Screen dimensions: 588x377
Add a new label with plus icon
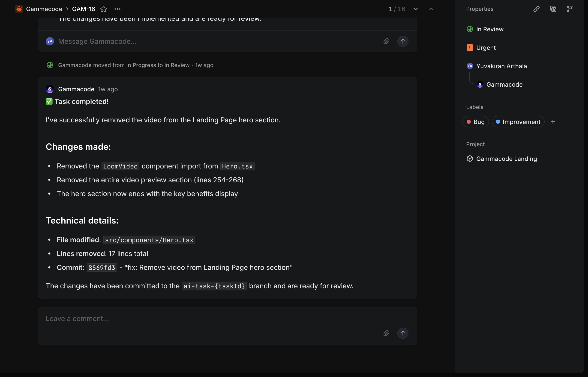pyautogui.click(x=553, y=122)
